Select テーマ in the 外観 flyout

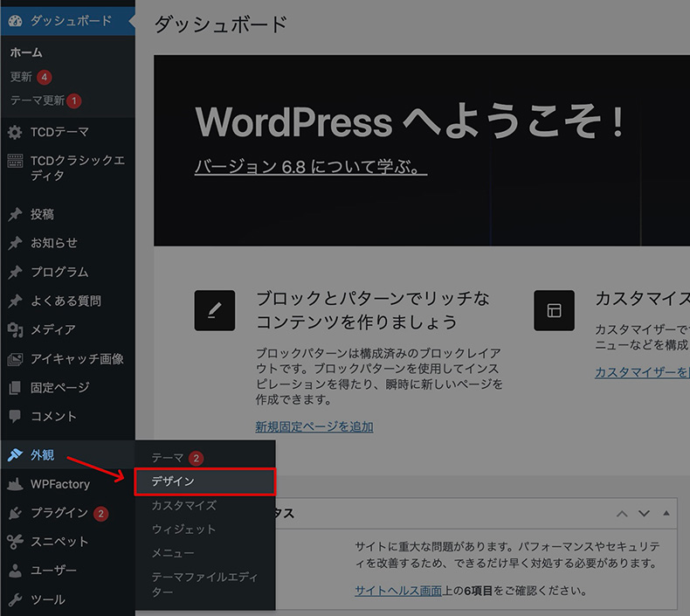(167, 458)
